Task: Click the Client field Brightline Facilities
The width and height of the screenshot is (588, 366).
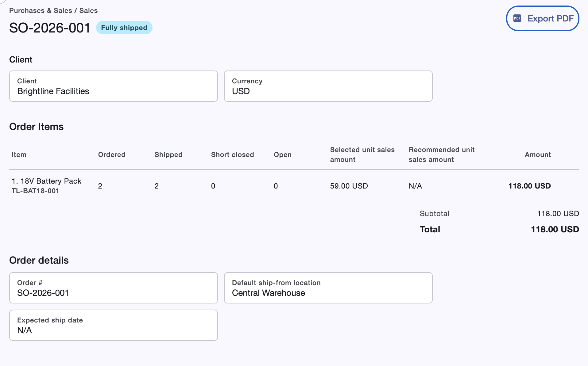Action: click(114, 86)
